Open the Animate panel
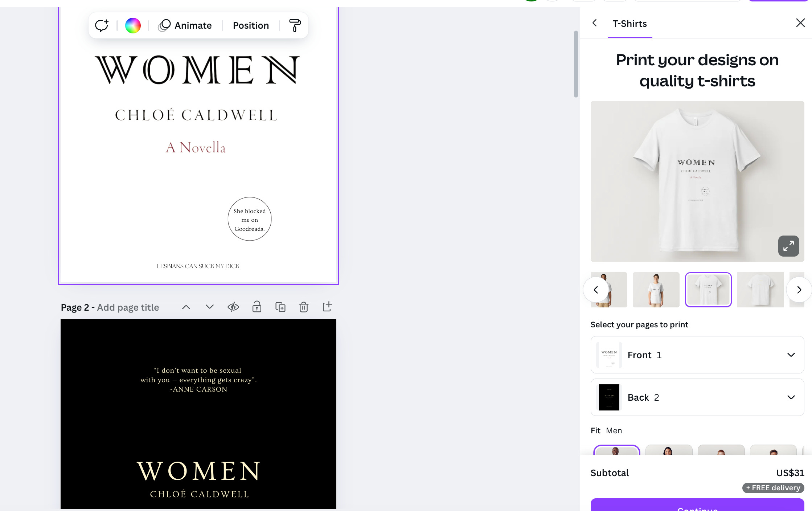Image resolution: width=812 pixels, height=511 pixels. tap(185, 25)
